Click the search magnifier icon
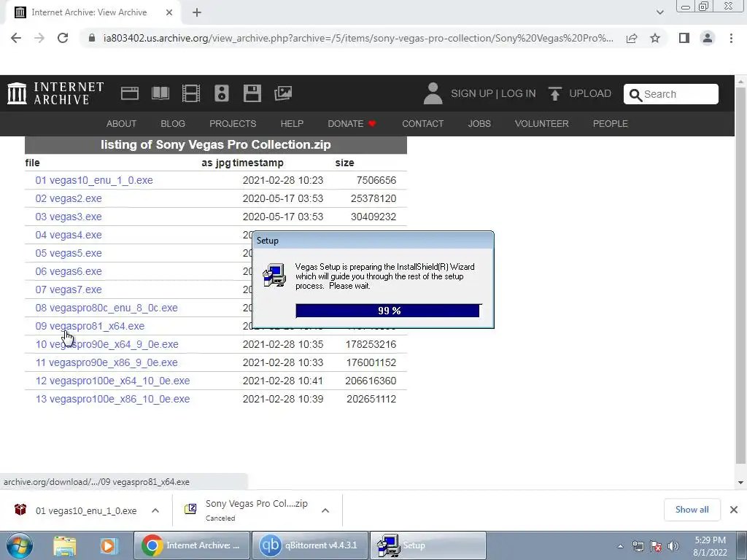Screen dimensions: 747x560 point(635,95)
